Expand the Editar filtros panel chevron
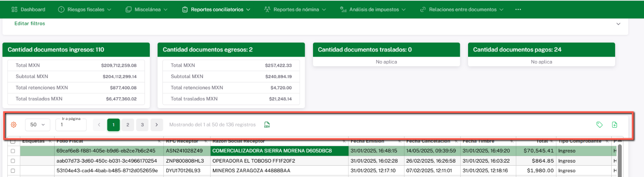 (618, 24)
